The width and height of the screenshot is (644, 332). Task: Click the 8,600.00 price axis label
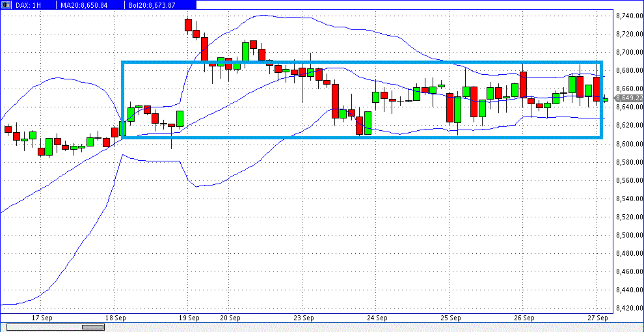click(630, 144)
